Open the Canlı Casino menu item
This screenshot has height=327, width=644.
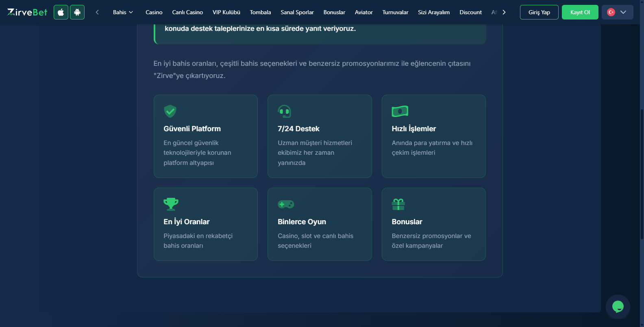[187, 12]
